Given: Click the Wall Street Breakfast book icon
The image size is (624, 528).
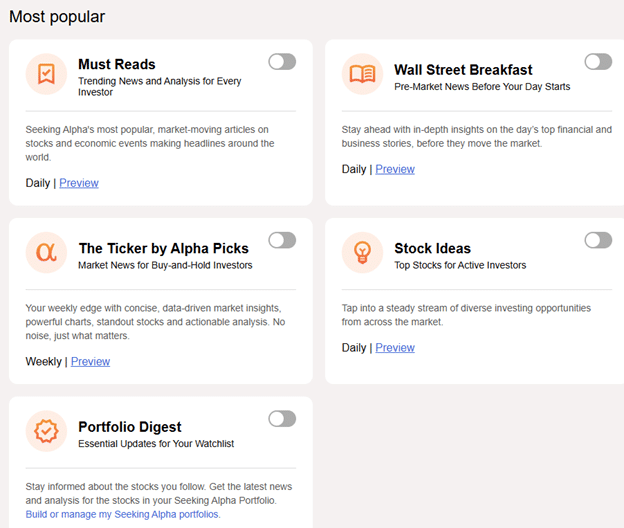Looking at the screenshot, I should (362, 74).
